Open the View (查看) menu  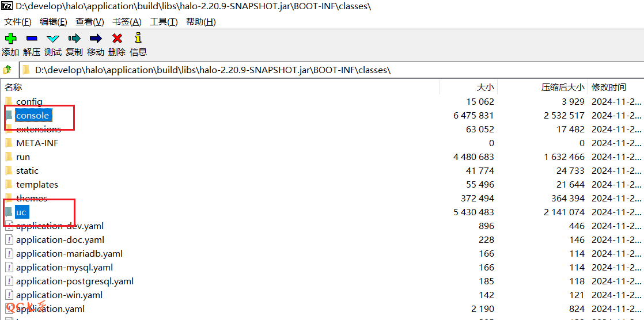tap(90, 22)
